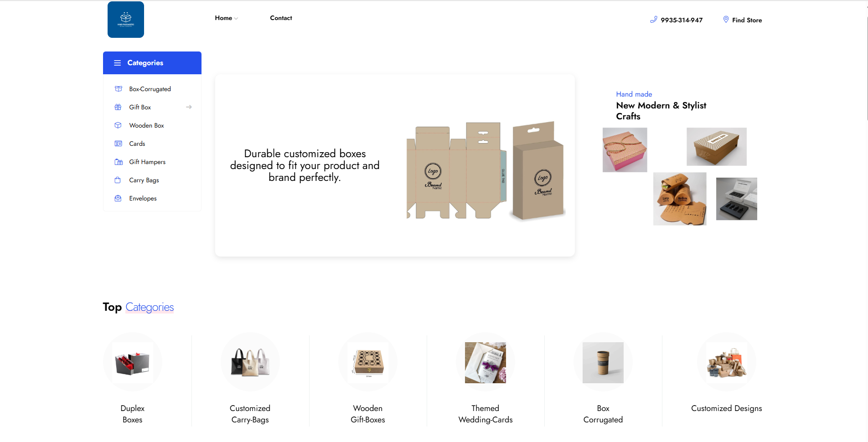Toggle the Categories hamburger menu
Screen dimensions: 868x442
(117, 63)
